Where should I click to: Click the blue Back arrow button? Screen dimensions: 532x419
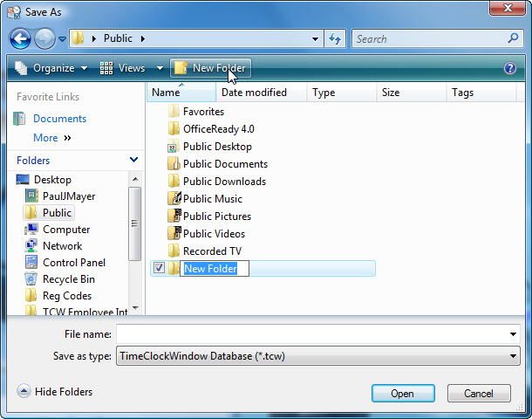pos(21,39)
